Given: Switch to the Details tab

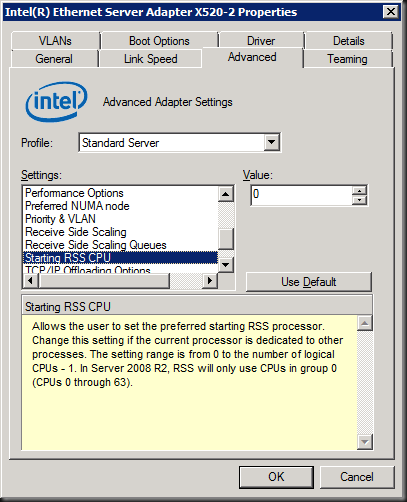Looking at the screenshot, I should pyautogui.click(x=349, y=41).
